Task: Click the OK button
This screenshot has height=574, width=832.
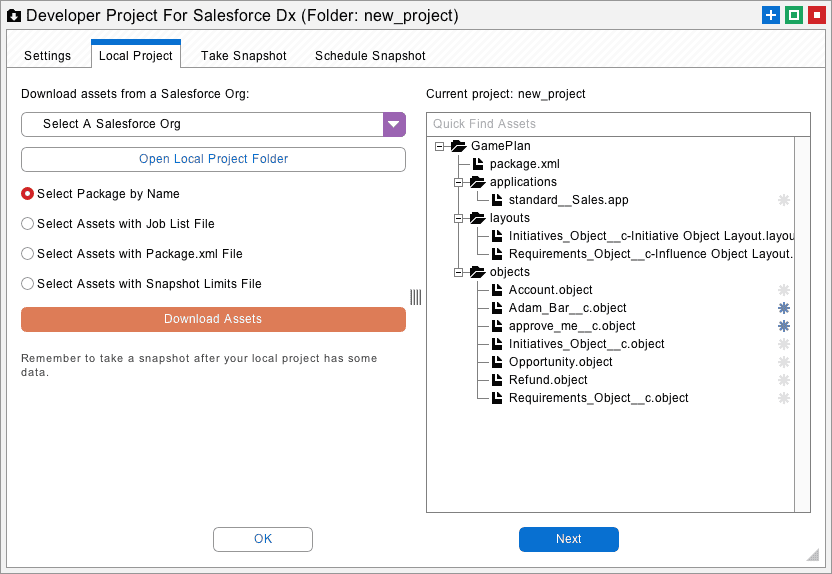Action: click(263, 539)
